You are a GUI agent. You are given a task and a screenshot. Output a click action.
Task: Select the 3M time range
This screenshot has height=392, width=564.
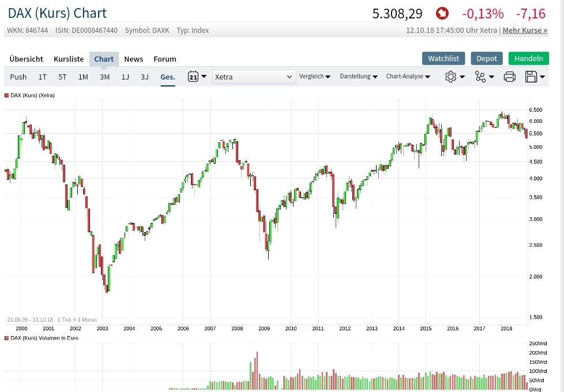pyautogui.click(x=104, y=77)
